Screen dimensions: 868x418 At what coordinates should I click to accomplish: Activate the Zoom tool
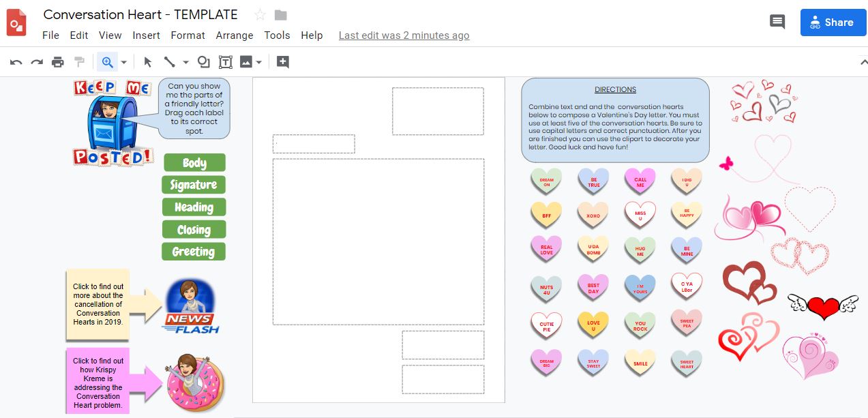point(107,61)
